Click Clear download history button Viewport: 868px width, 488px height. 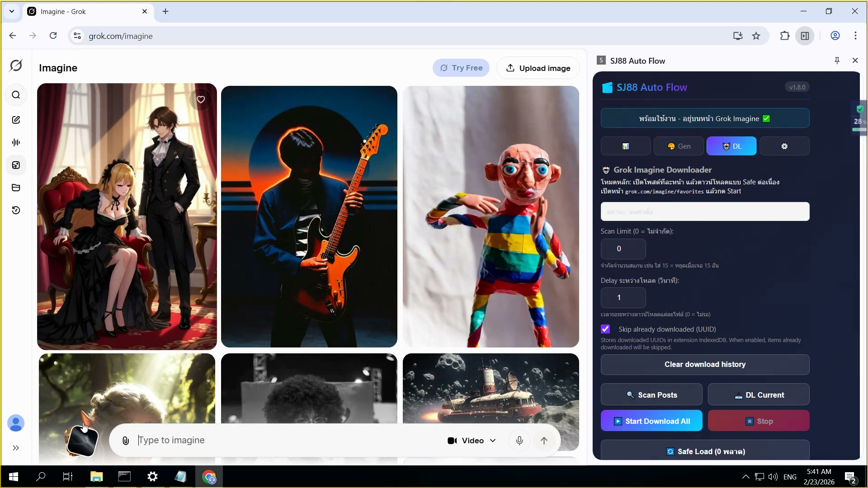pyautogui.click(x=705, y=365)
